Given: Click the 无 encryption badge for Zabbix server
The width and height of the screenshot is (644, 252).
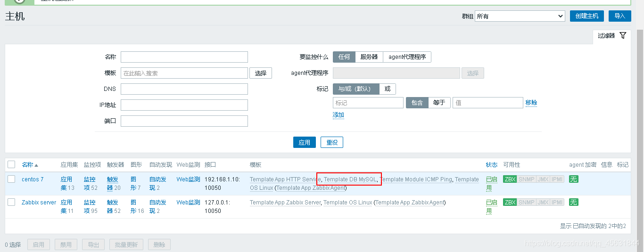Looking at the screenshot, I should pyautogui.click(x=574, y=202).
